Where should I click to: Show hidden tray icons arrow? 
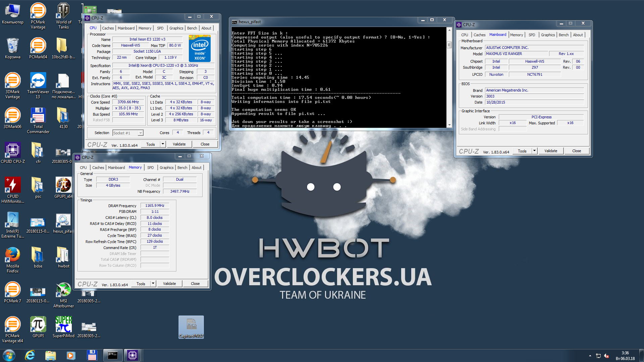click(x=590, y=356)
